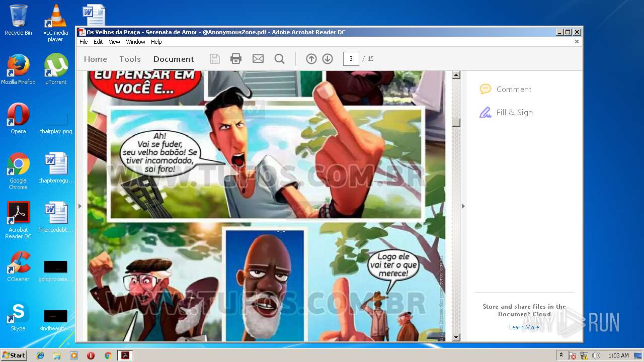Open Windows Explorer folder in the taskbar

point(57,355)
